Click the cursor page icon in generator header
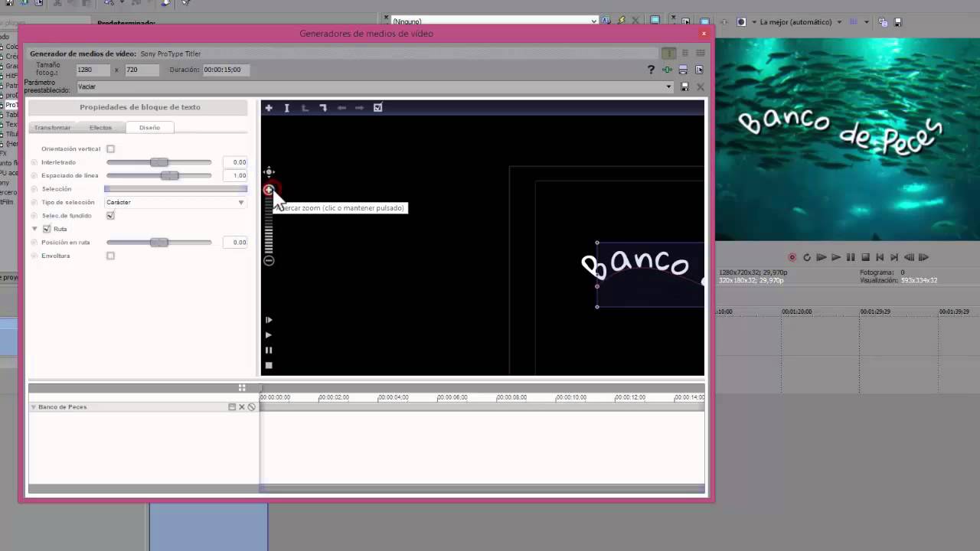The width and height of the screenshot is (980, 551). 699,70
